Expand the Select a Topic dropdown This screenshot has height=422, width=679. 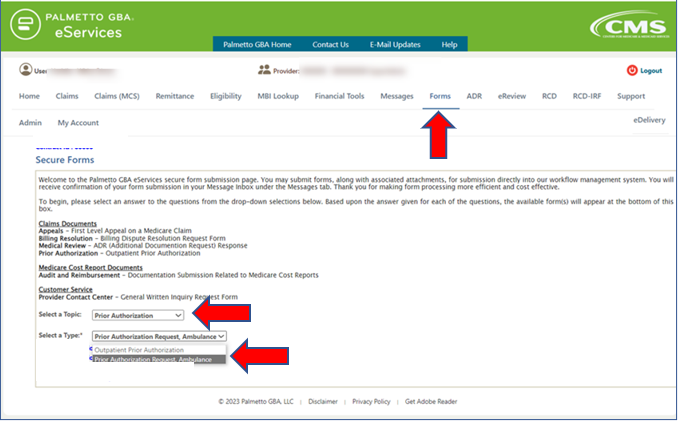138,316
